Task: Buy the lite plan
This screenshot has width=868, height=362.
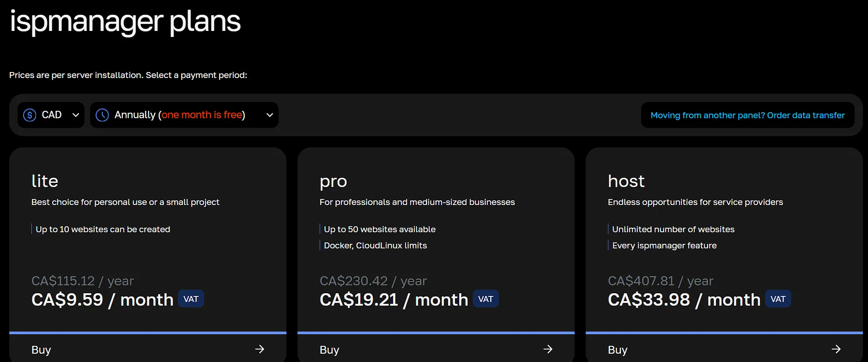Action: (x=148, y=350)
